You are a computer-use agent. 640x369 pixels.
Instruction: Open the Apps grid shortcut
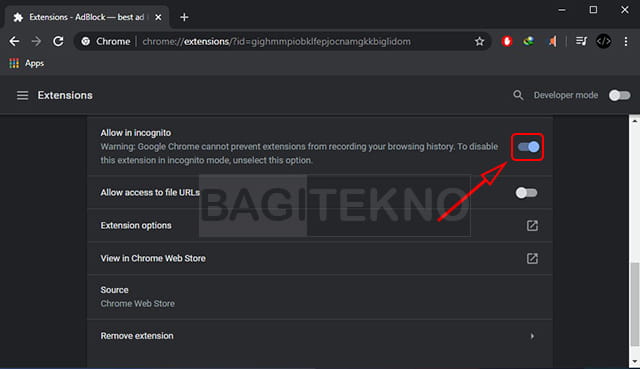pyautogui.click(x=27, y=63)
